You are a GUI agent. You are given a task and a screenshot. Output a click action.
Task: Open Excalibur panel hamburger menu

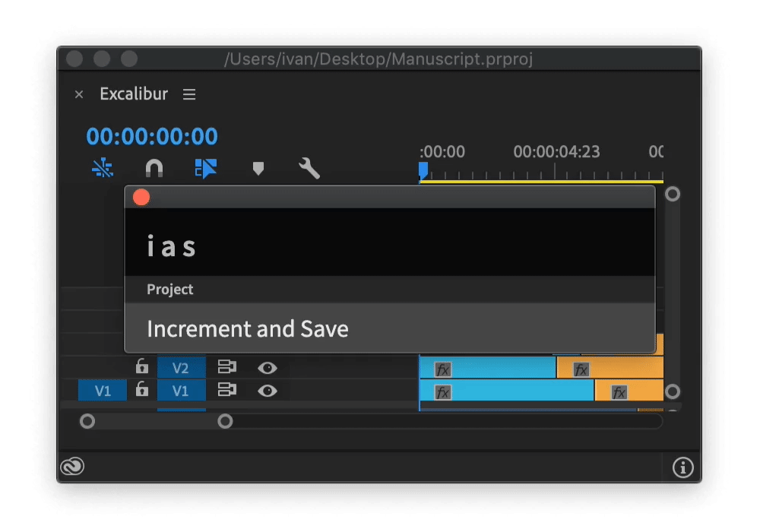tap(189, 94)
